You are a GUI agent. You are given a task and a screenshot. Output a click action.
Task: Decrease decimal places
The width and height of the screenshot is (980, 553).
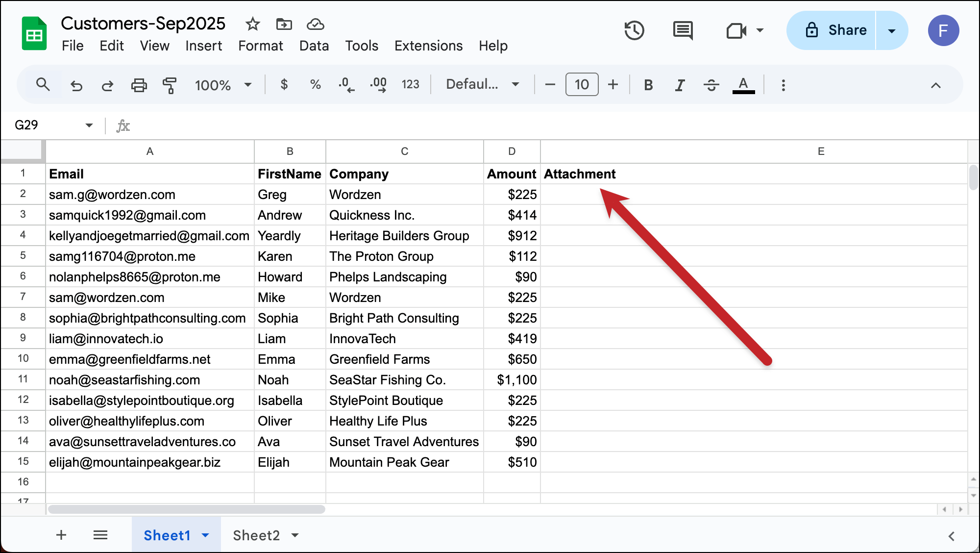click(346, 84)
